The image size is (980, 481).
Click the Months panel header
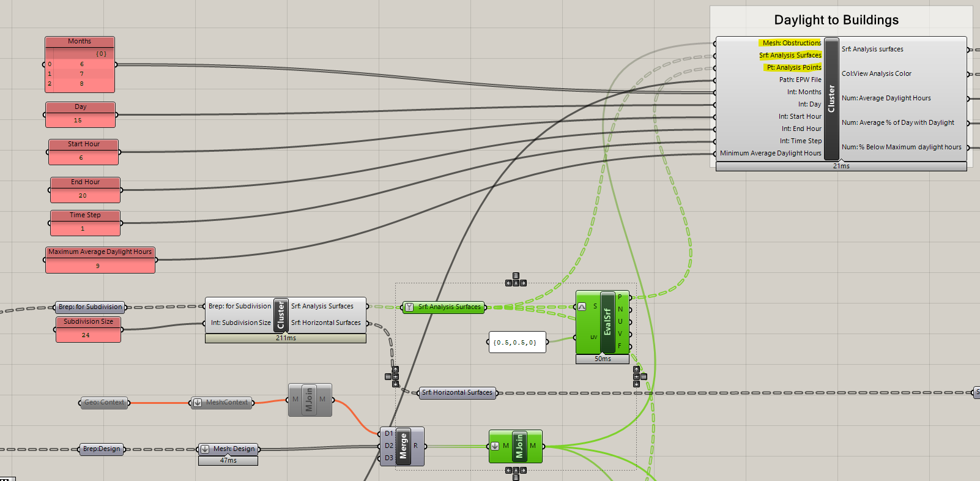click(x=80, y=42)
